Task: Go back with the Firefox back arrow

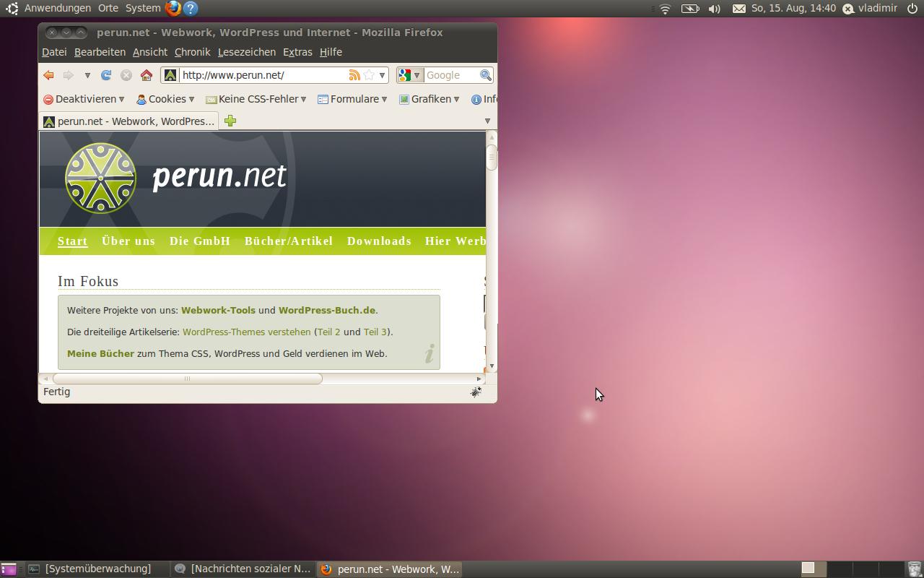Action: 48,75
